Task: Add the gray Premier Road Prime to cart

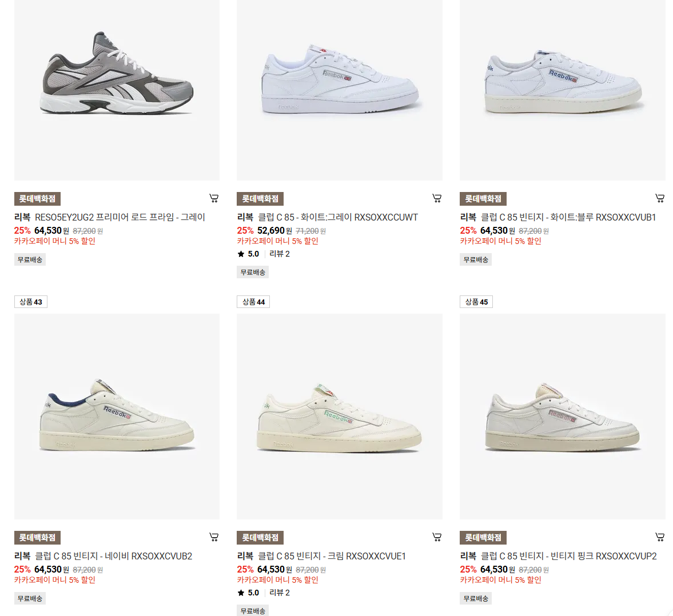Action: click(x=214, y=198)
